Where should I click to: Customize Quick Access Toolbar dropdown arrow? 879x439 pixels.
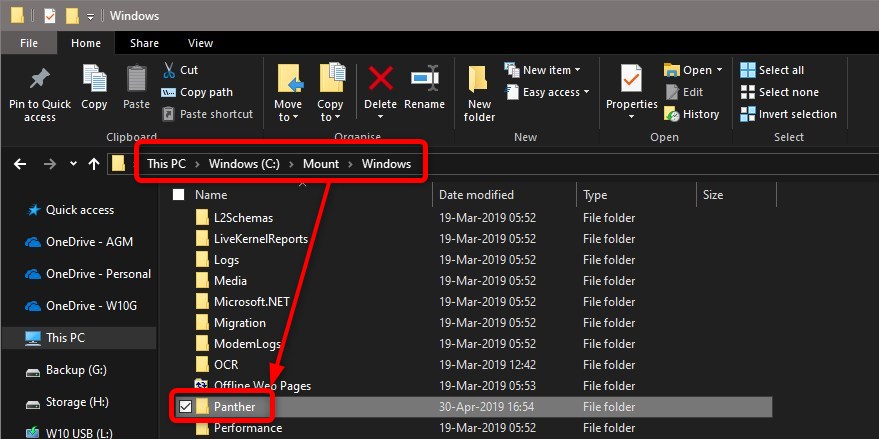click(x=90, y=17)
